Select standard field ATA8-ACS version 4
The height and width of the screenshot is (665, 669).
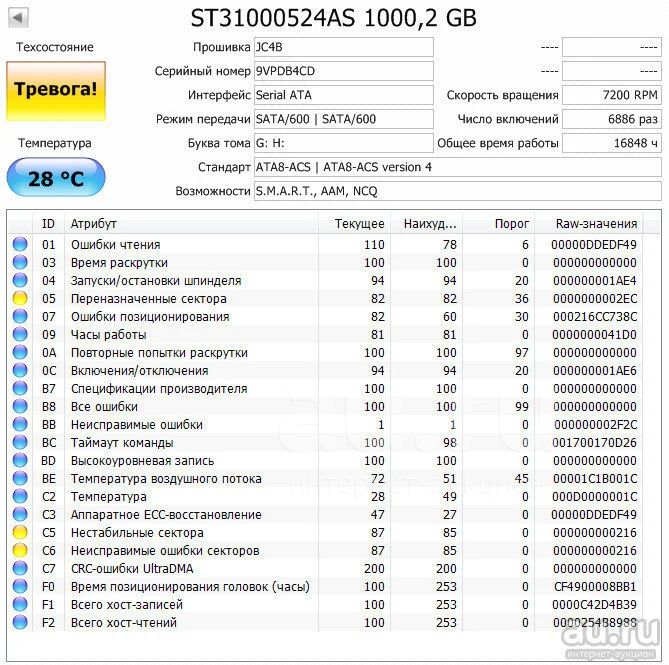pyautogui.click(x=458, y=167)
